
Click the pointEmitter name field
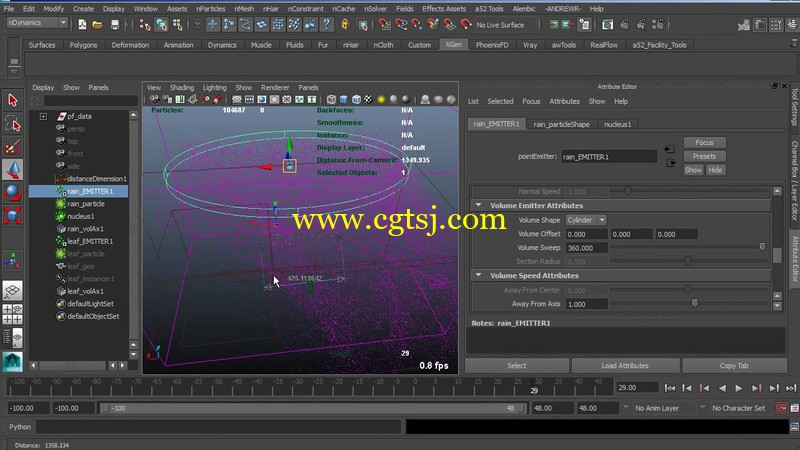(609, 157)
